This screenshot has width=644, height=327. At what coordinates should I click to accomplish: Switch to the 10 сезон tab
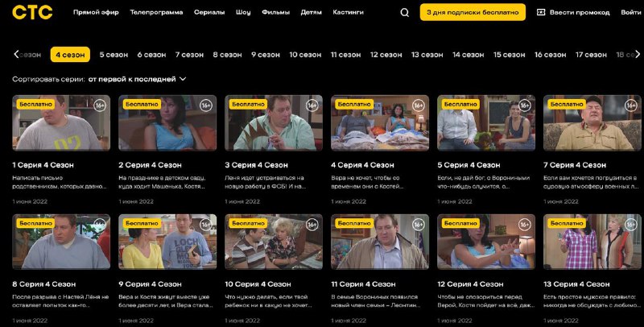tap(305, 55)
